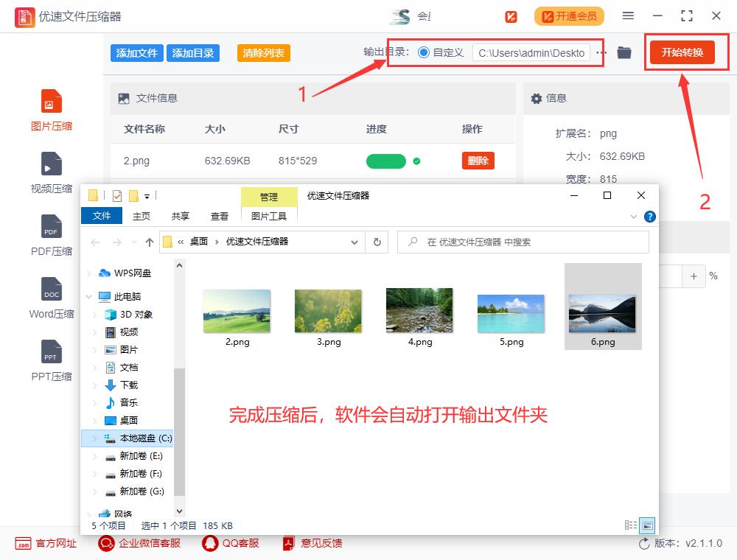Open the 意见反馈 feedback icon
The image size is (737, 560).
[x=287, y=544]
